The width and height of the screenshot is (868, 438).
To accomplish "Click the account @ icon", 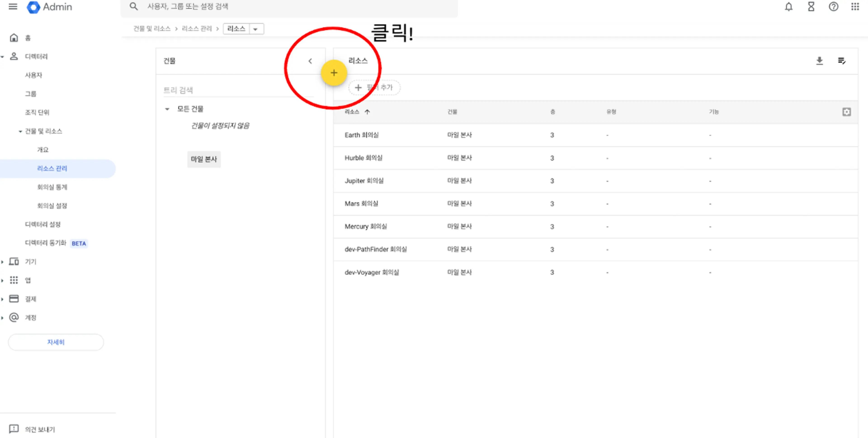I will (x=14, y=317).
